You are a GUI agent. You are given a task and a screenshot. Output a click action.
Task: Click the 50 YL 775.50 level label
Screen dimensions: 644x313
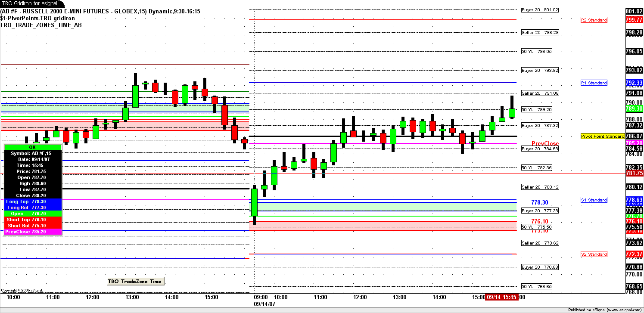[x=536, y=227]
